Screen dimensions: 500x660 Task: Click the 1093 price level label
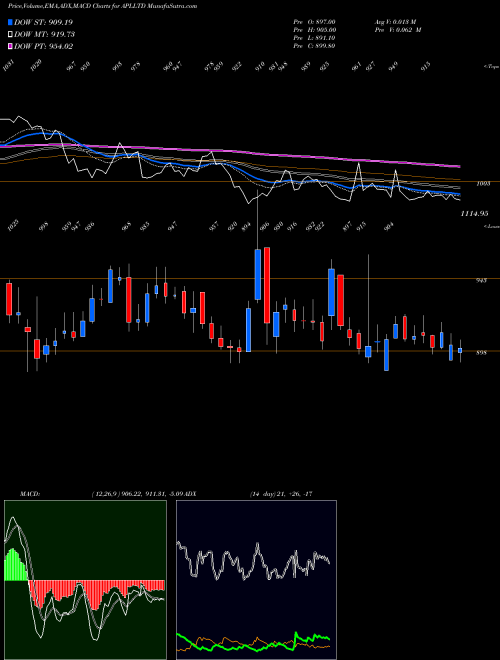482,184
